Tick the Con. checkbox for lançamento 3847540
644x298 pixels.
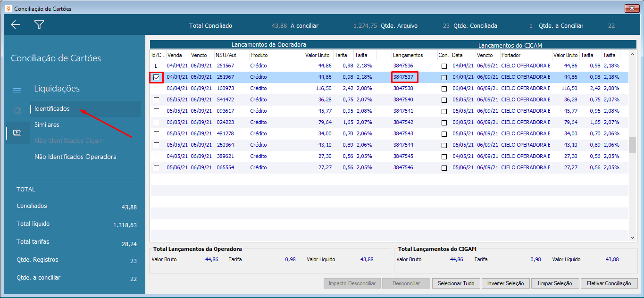pyautogui.click(x=444, y=100)
